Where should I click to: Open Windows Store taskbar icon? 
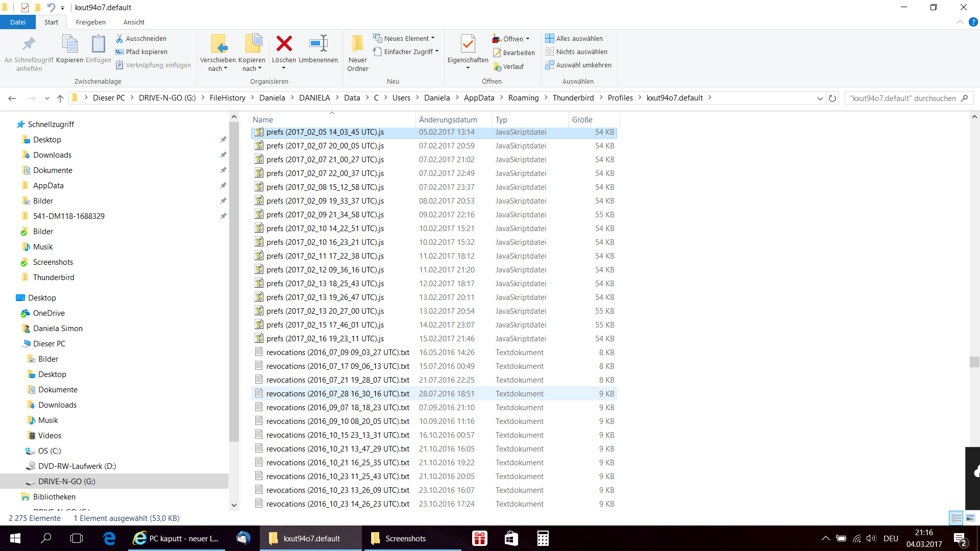(511, 538)
